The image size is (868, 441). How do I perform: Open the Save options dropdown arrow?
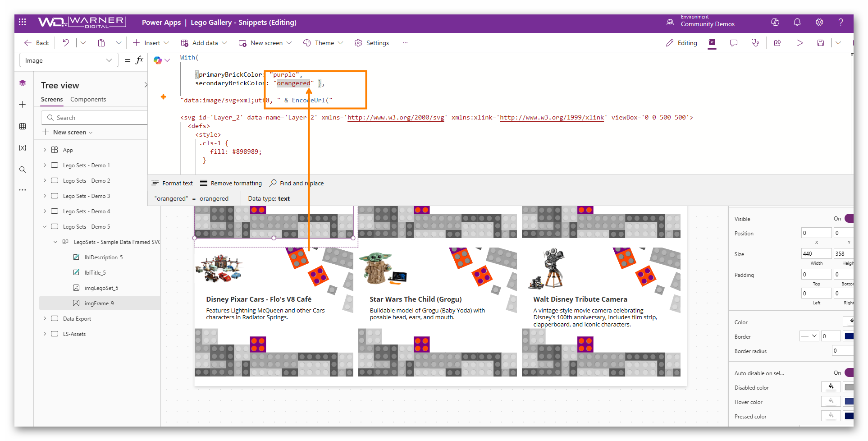(838, 43)
